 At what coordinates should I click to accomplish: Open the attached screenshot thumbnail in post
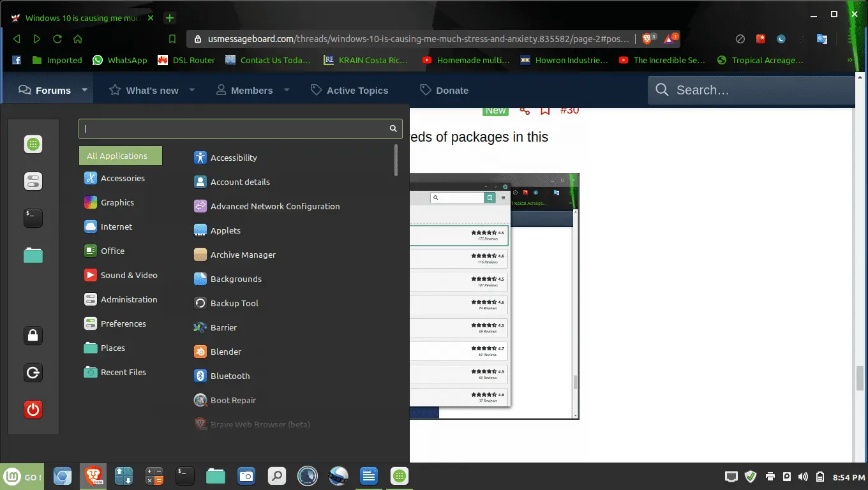pyautogui.click(x=494, y=295)
